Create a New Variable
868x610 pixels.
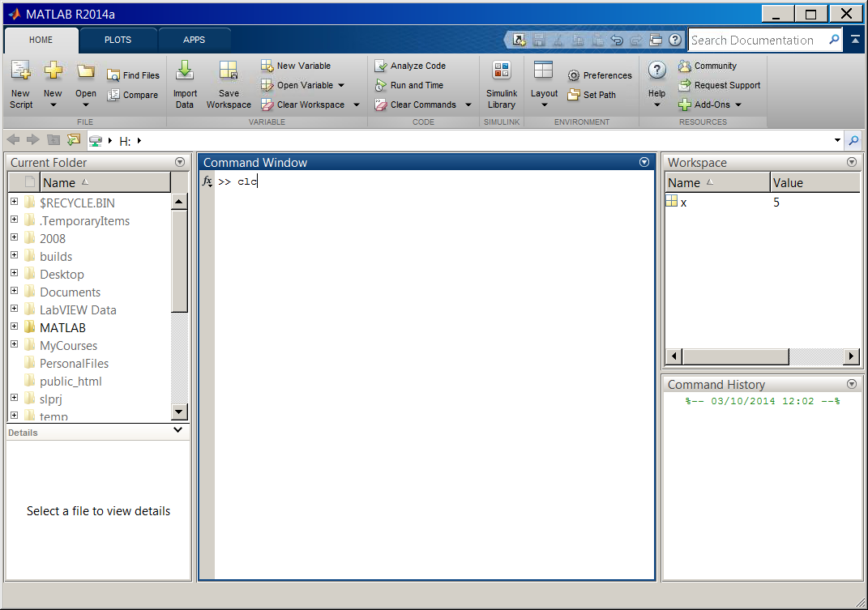[x=296, y=66]
